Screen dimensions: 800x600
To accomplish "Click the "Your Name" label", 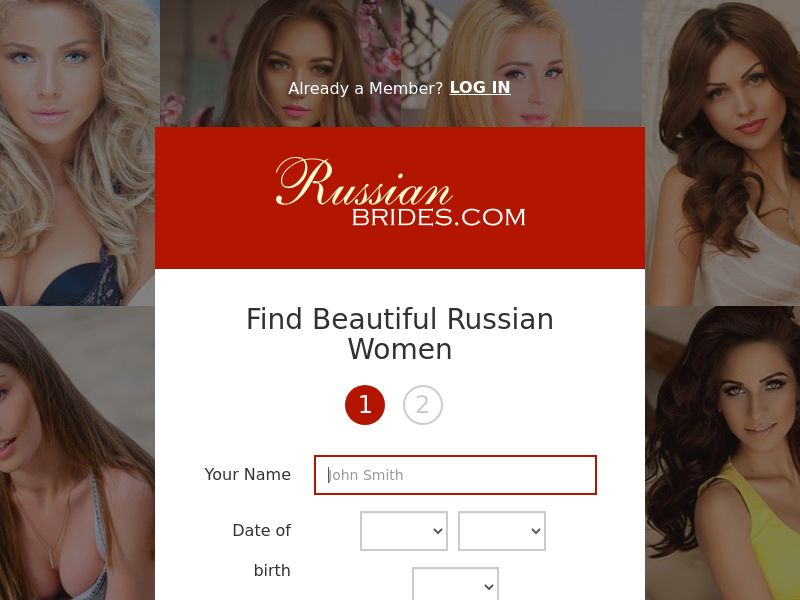I will (247, 474).
